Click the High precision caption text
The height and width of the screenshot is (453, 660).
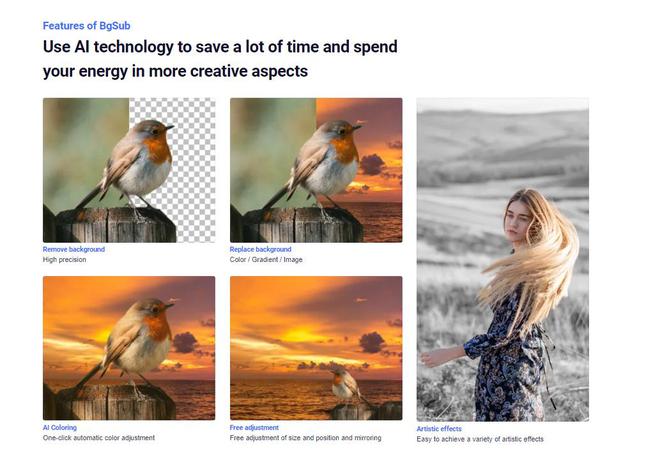(x=64, y=260)
